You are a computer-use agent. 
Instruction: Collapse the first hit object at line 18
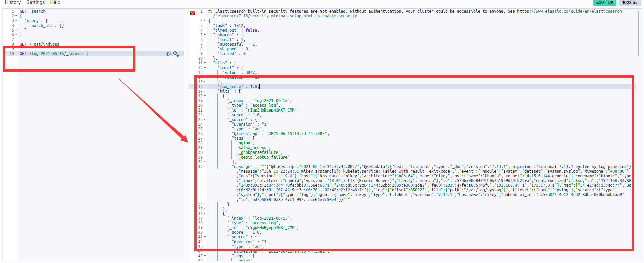(205, 96)
